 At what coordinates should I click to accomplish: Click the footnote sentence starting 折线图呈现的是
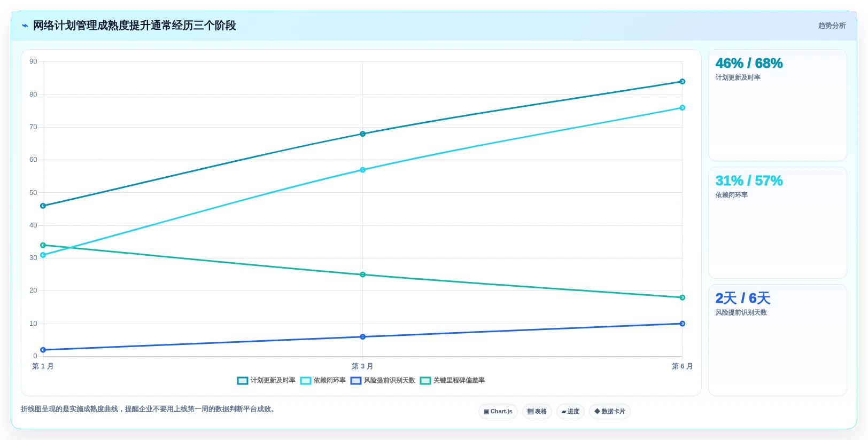tap(149, 409)
